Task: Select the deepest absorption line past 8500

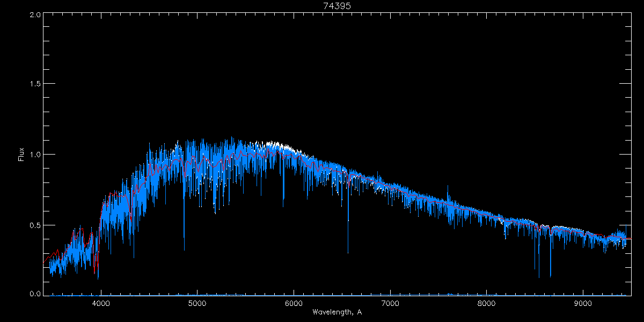Action: tap(539, 276)
